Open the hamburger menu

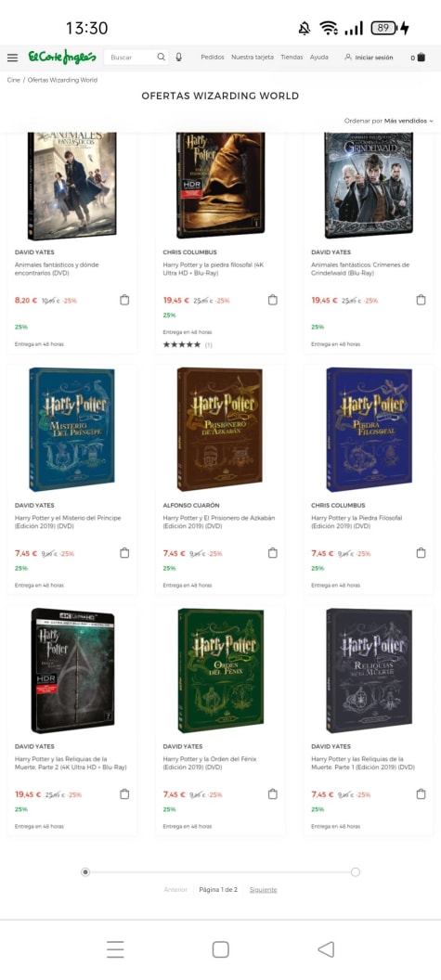coord(12,58)
